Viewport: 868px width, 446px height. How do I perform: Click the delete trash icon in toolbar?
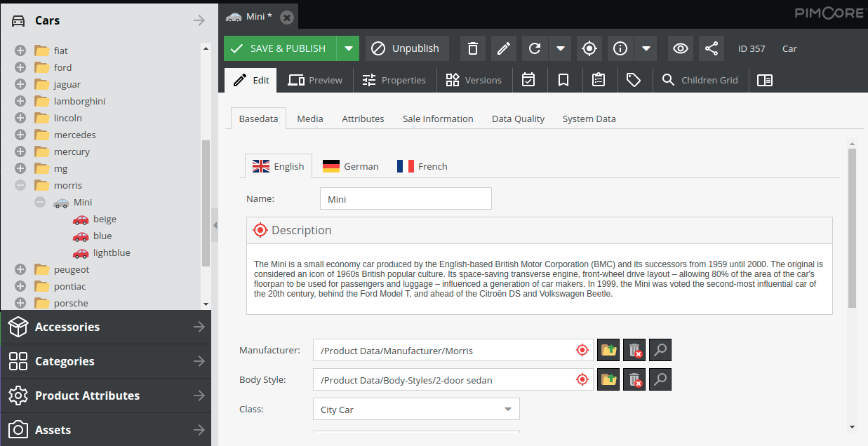(473, 48)
